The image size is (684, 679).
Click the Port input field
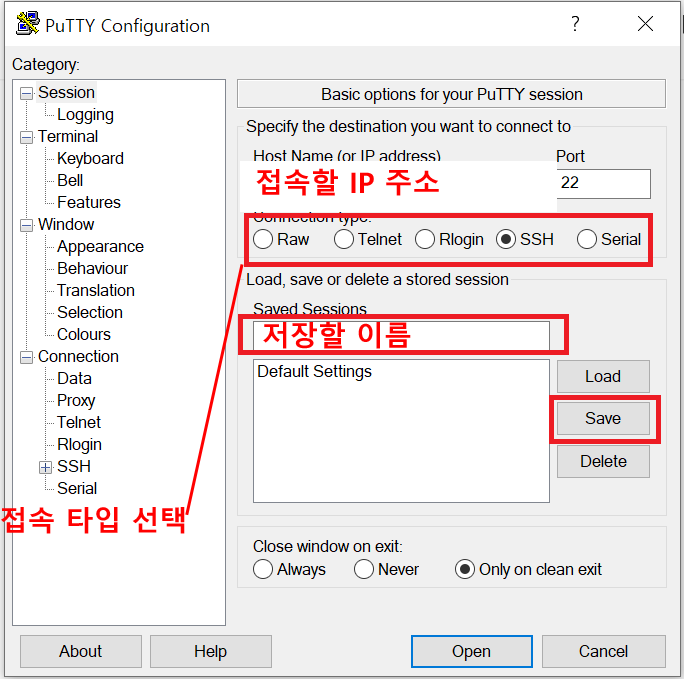(603, 184)
